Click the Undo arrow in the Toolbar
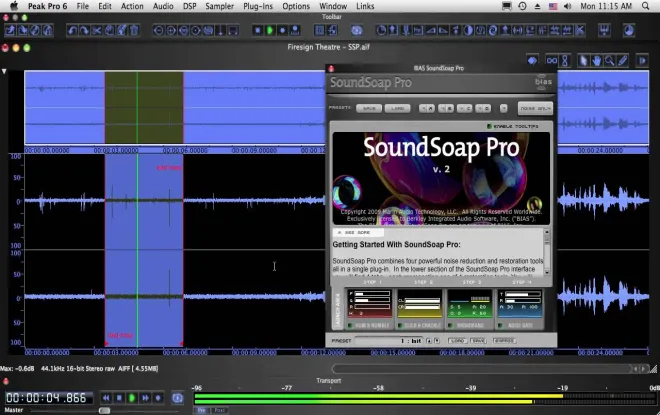Image resolution: width=660 pixels, height=415 pixels. (x=72, y=30)
